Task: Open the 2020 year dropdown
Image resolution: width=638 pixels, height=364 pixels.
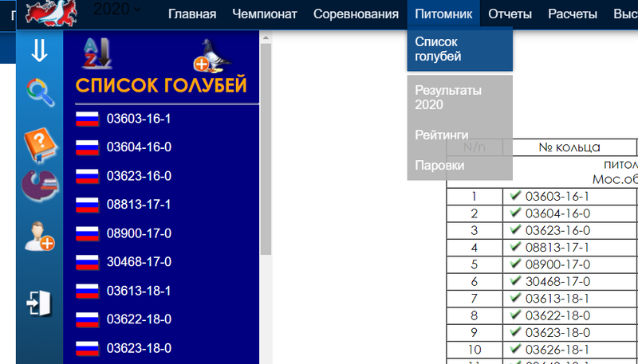Action: click(116, 9)
